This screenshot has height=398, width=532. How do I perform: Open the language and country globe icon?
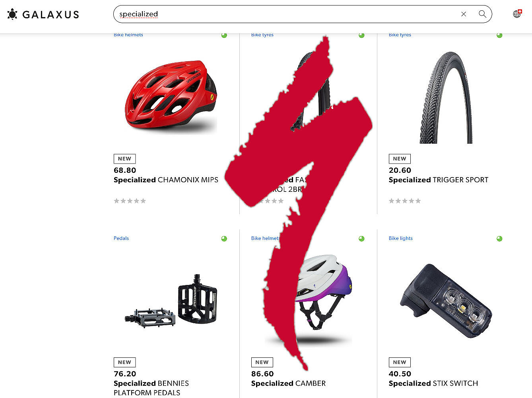[517, 14]
